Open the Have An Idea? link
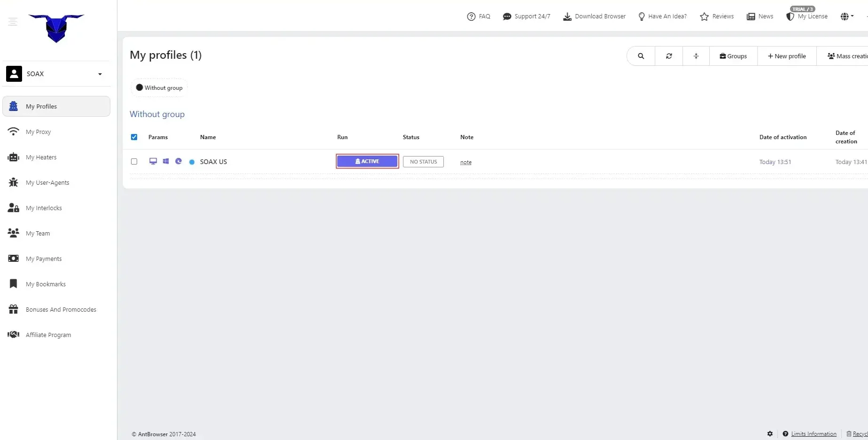868x440 pixels. tap(662, 16)
